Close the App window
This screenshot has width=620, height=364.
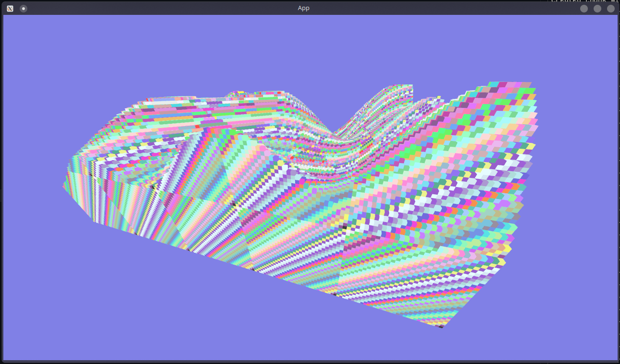[x=611, y=8]
